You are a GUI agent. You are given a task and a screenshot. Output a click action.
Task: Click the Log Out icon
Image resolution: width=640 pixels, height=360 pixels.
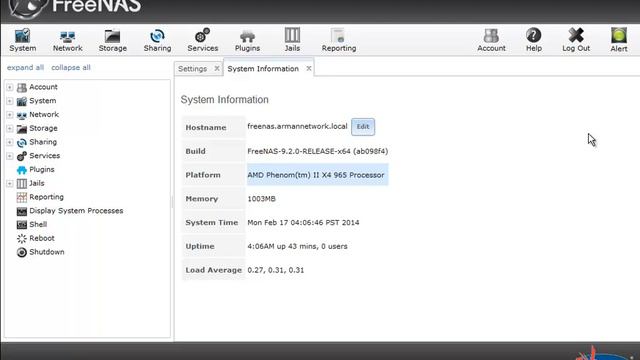point(576,40)
